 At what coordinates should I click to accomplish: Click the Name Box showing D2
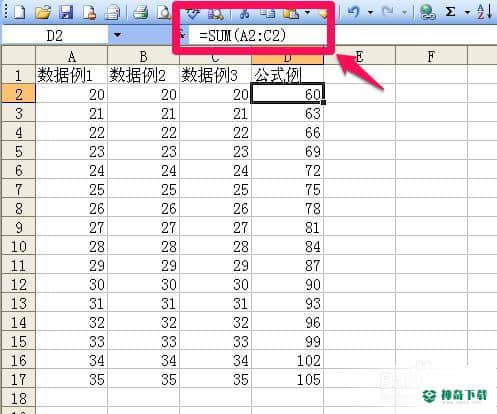(55, 35)
